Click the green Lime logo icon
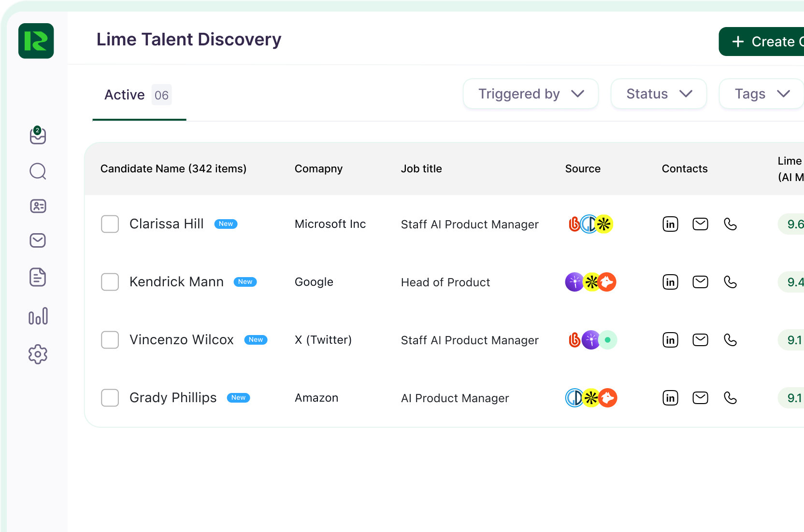Viewport: 804px width, 532px height. pos(36,41)
